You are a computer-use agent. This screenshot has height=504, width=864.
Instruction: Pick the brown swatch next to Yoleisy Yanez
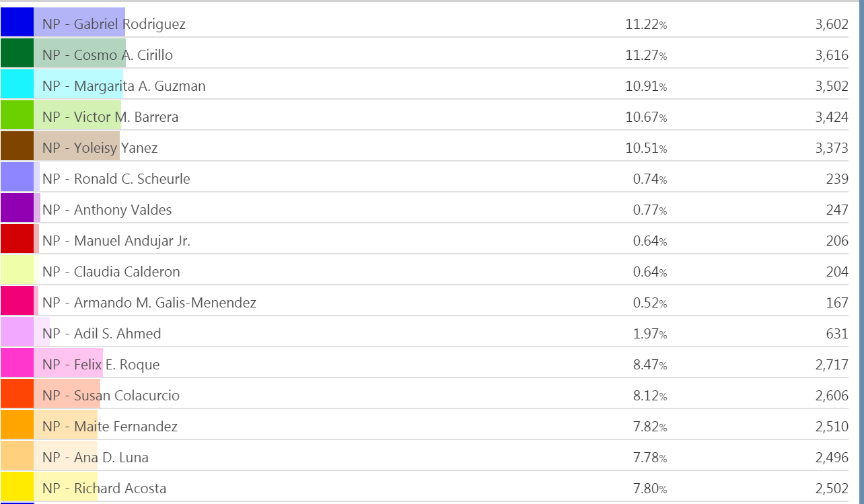point(17,146)
